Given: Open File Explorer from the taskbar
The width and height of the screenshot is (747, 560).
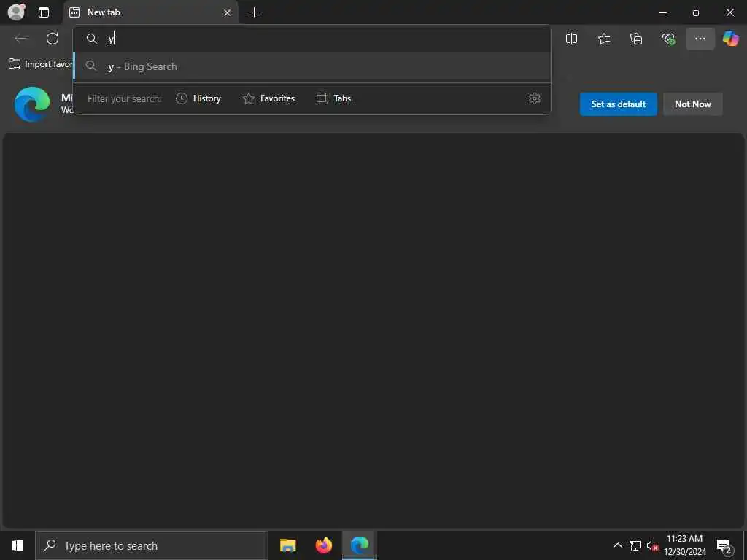Looking at the screenshot, I should click(287, 545).
